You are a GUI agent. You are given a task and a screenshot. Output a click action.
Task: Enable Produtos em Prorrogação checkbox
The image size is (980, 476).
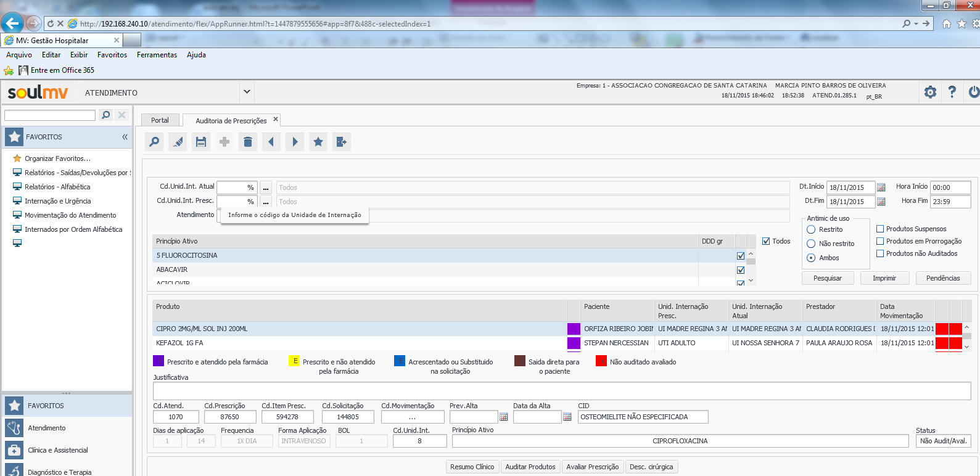click(x=880, y=241)
